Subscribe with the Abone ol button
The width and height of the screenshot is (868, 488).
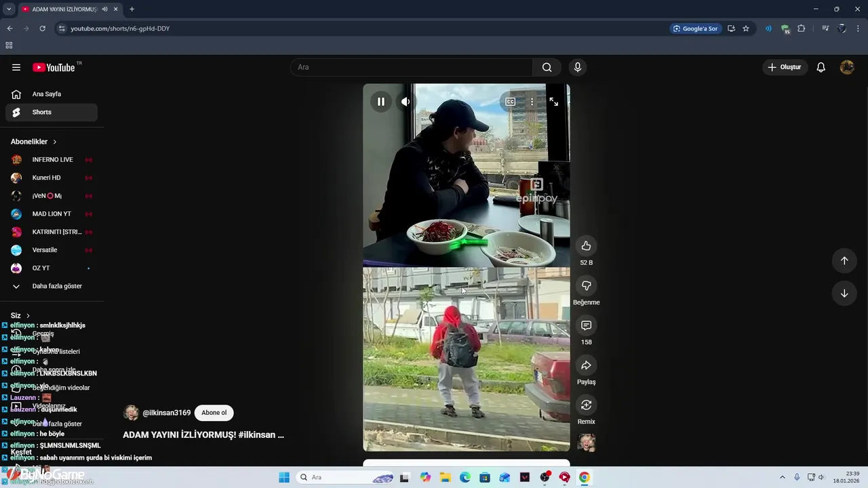[214, 413]
